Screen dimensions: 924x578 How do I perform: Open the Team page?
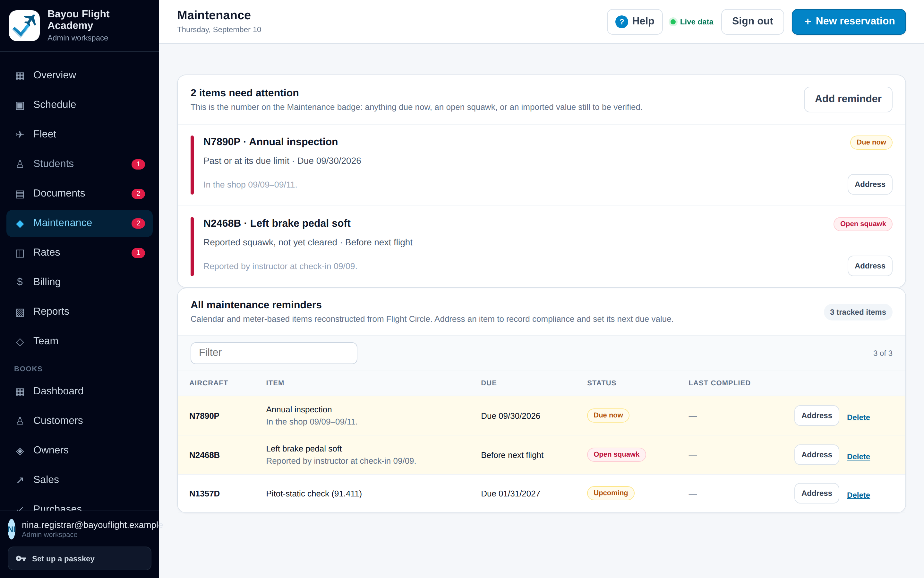pos(80,341)
